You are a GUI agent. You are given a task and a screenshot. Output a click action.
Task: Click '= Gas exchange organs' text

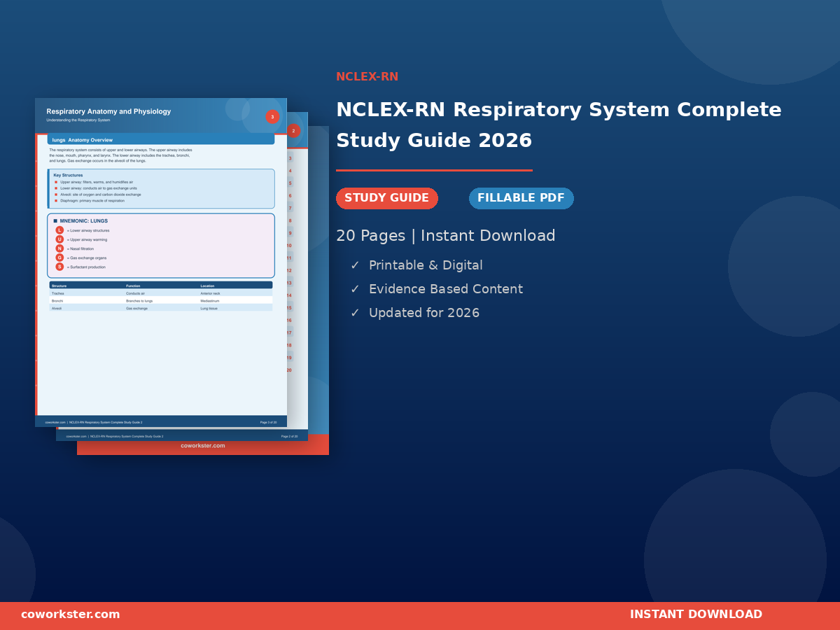point(87,258)
